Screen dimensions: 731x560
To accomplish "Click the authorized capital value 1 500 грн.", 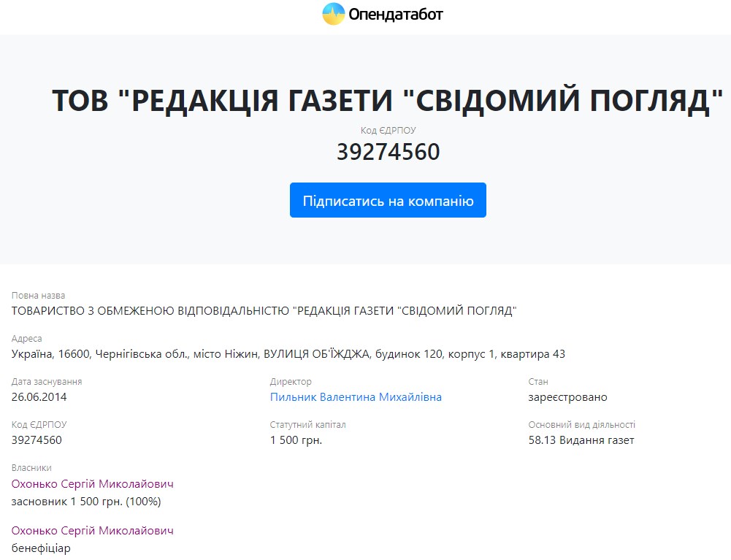I will click(x=296, y=440).
